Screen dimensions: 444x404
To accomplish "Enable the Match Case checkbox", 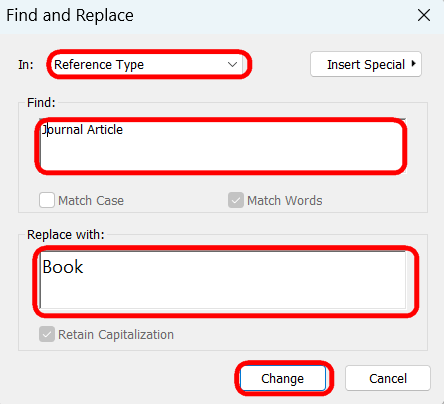I will [x=47, y=200].
